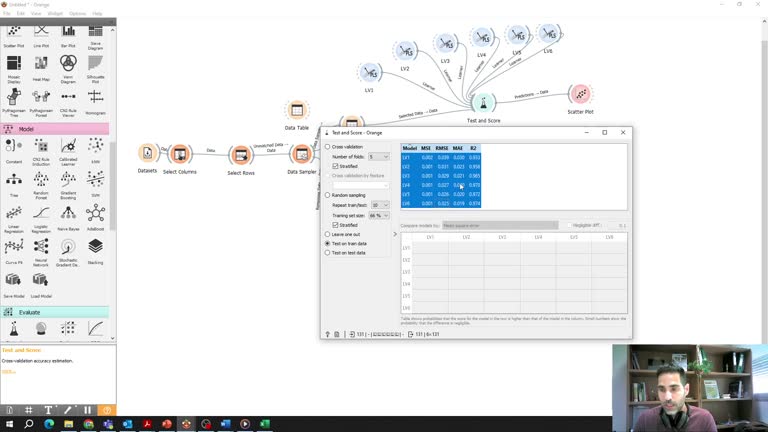768x432 pixels.
Task: Choose Random sampling option
Action: click(328, 195)
